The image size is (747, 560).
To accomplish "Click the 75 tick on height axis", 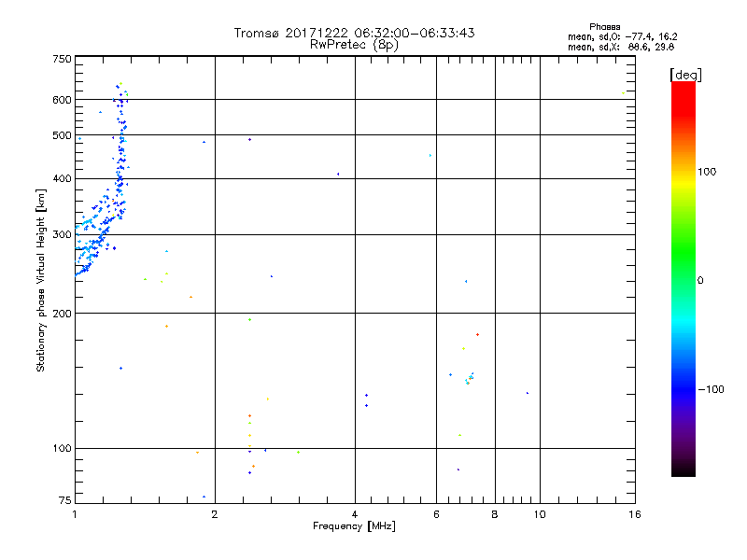I will coord(63,501).
